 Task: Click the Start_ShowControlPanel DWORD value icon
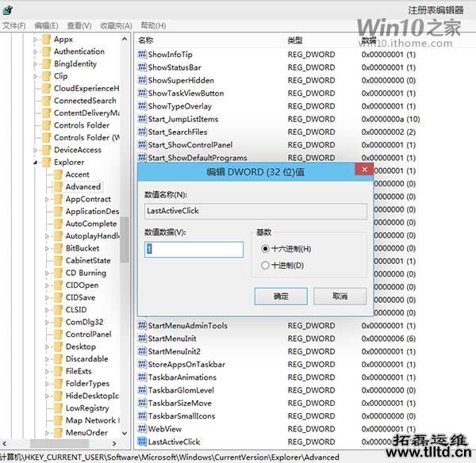(142, 145)
